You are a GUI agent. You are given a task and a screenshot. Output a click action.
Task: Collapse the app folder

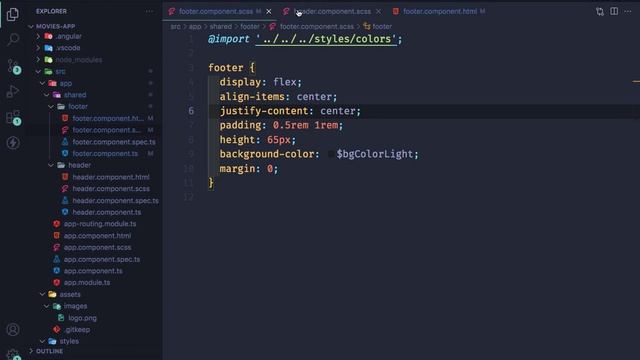(65, 83)
